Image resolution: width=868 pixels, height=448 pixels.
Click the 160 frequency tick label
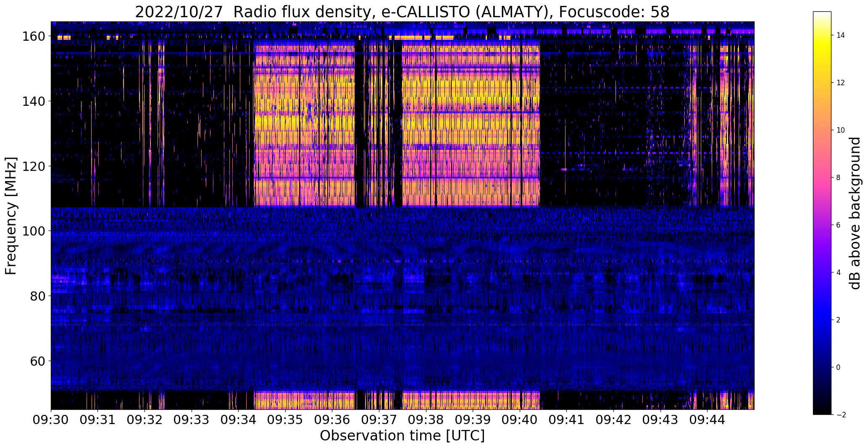(x=34, y=37)
